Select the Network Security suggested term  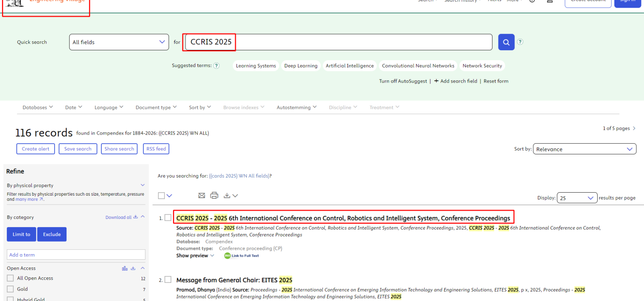point(482,66)
